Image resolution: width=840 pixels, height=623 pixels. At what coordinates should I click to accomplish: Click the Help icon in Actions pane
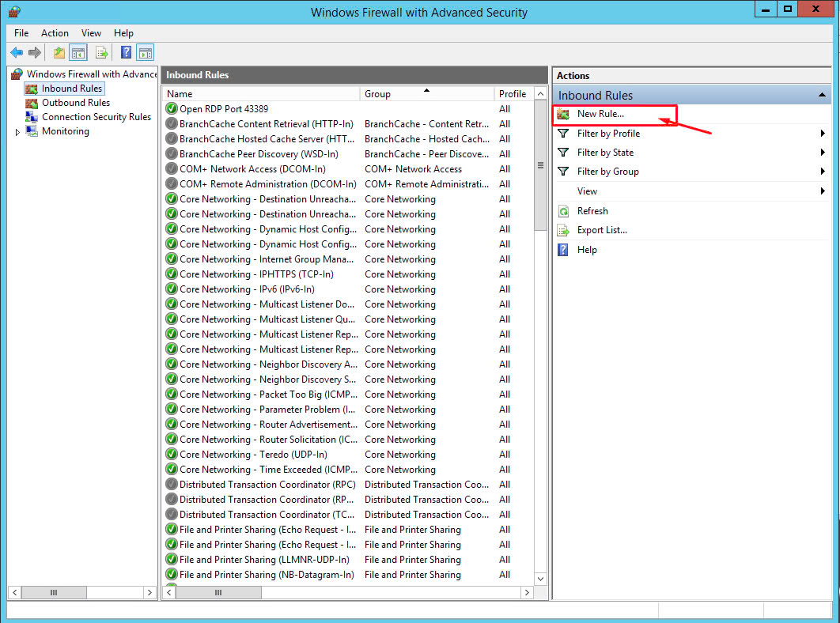563,250
